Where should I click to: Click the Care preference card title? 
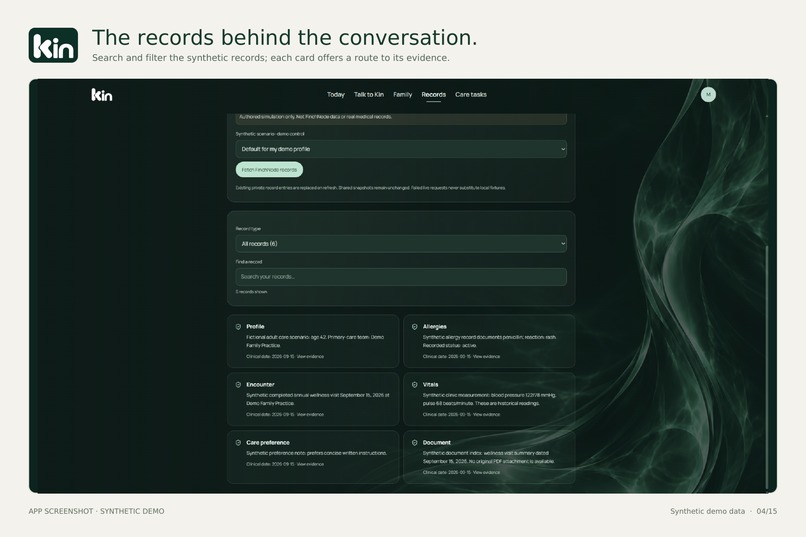click(267, 443)
